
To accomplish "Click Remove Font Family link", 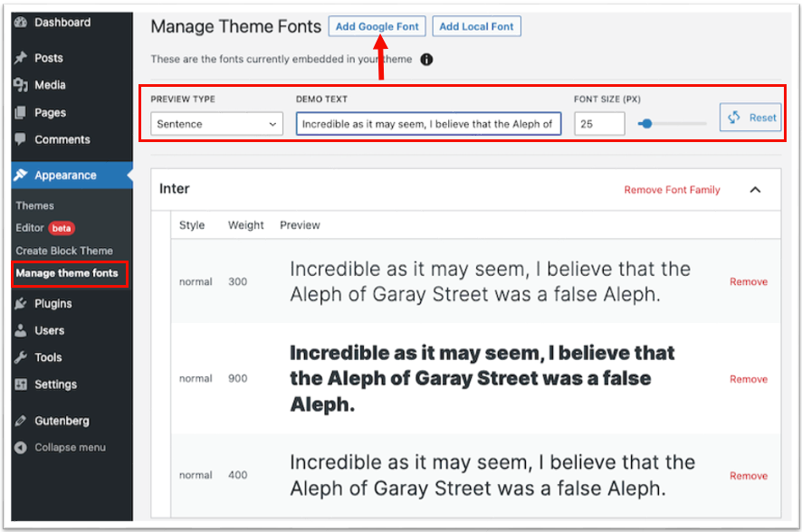I will click(x=672, y=190).
